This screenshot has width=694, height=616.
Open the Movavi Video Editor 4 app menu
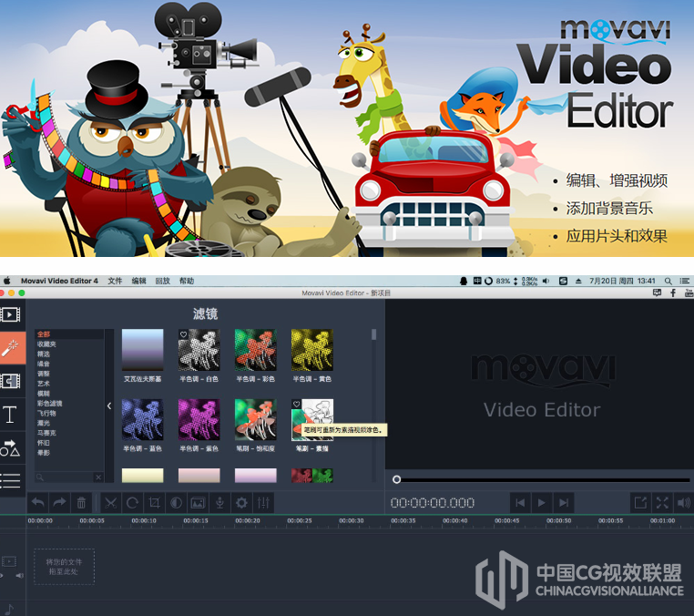click(x=59, y=281)
